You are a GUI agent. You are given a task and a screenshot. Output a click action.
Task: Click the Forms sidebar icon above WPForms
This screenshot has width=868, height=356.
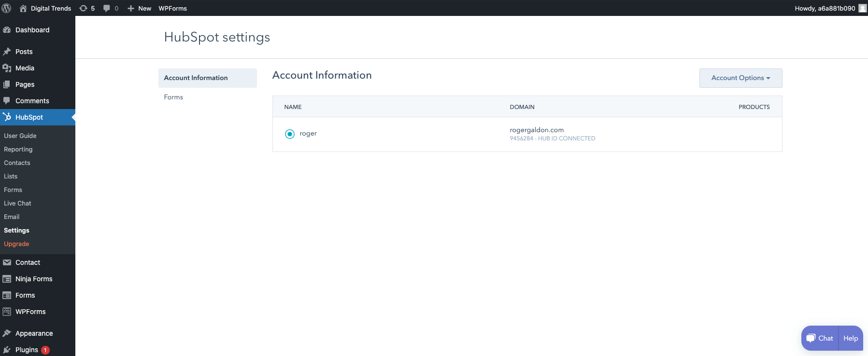[7, 295]
